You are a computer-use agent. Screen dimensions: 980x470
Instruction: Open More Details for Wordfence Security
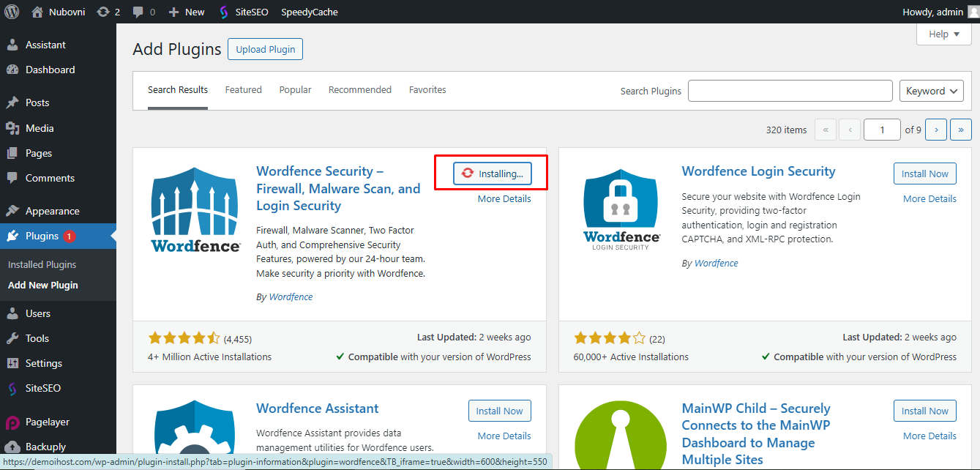pos(504,198)
